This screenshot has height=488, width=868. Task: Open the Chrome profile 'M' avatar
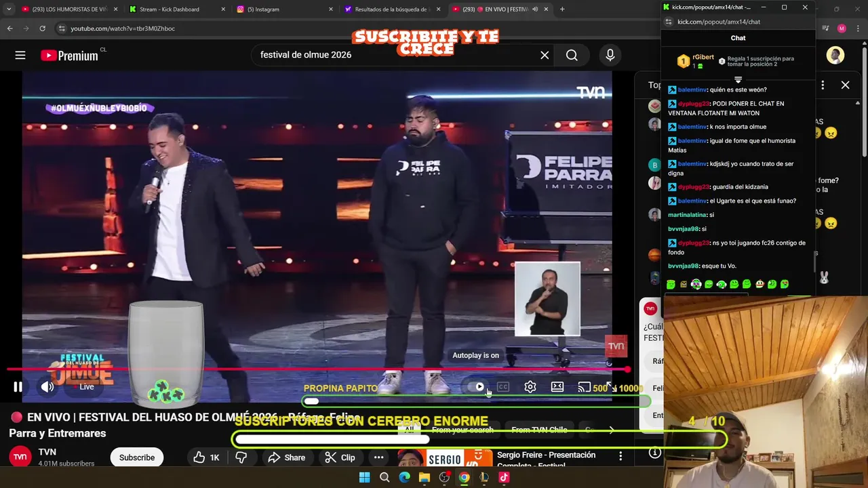click(x=842, y=28)
